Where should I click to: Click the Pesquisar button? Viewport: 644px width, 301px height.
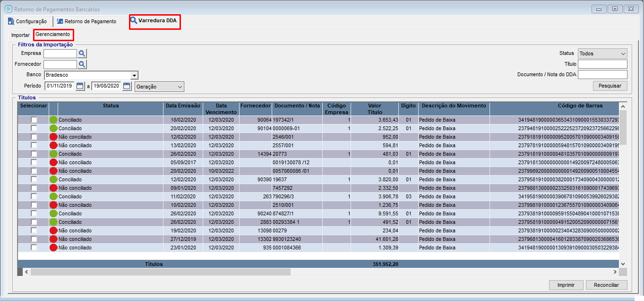point(610,86)
